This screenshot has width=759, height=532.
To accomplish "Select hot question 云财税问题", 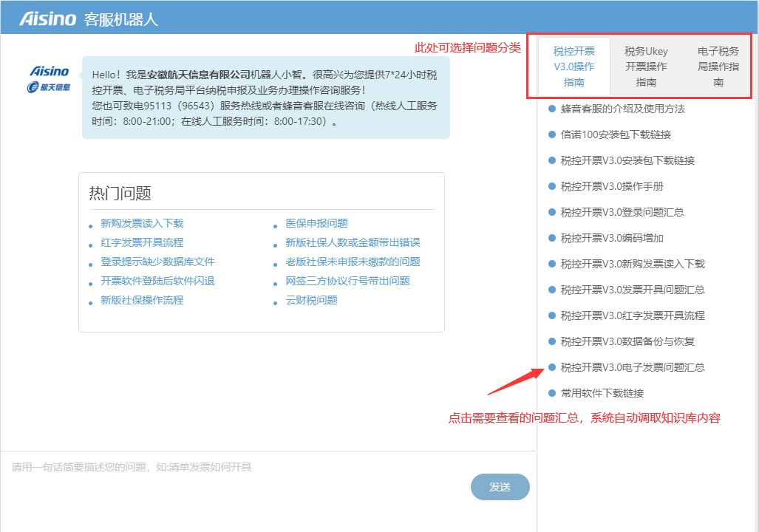I will click(x=311, y=300).
